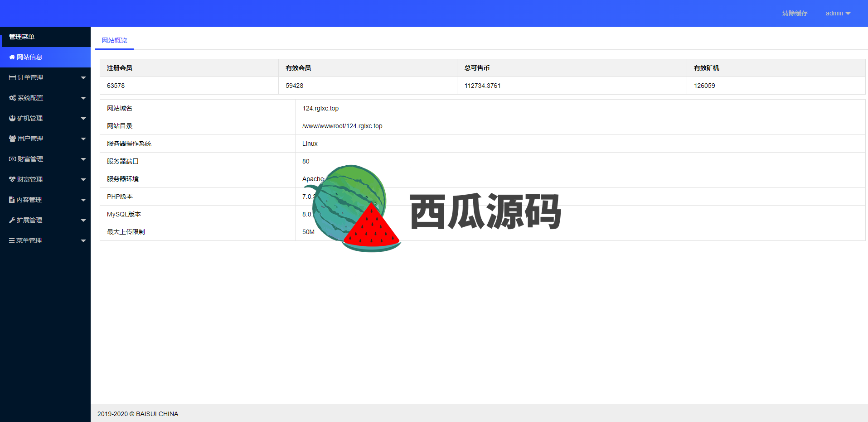868x422 pixels.
Task: Open the 内容管理 menu label
Action: coord(29,200)
